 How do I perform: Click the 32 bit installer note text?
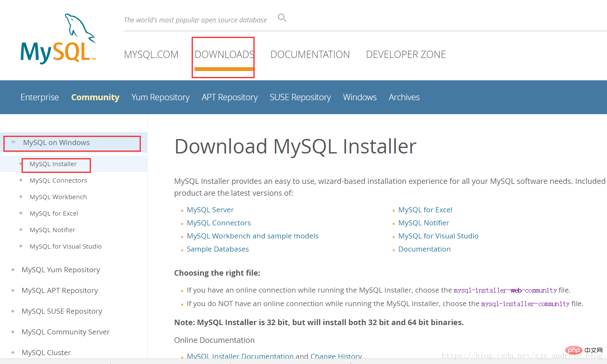(319, 323)
